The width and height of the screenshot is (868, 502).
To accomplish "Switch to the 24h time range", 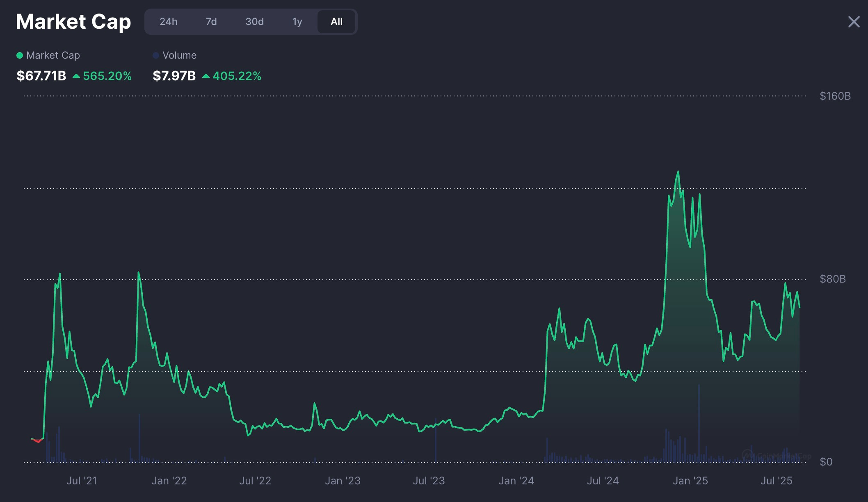I will 169,22.
